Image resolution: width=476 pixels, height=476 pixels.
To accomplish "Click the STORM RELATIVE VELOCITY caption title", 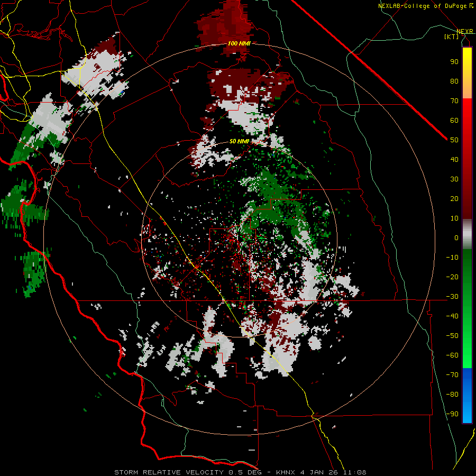I will 169,472.
